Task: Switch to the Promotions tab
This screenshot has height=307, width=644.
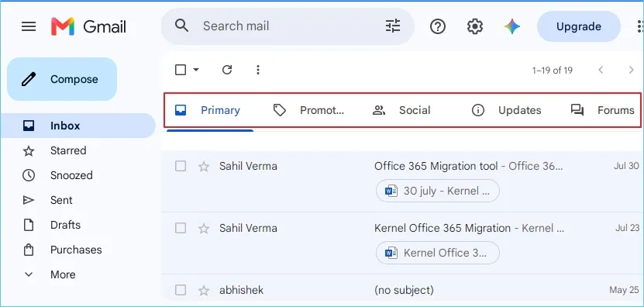Action: pyautogui.click(x=309, y=110)
